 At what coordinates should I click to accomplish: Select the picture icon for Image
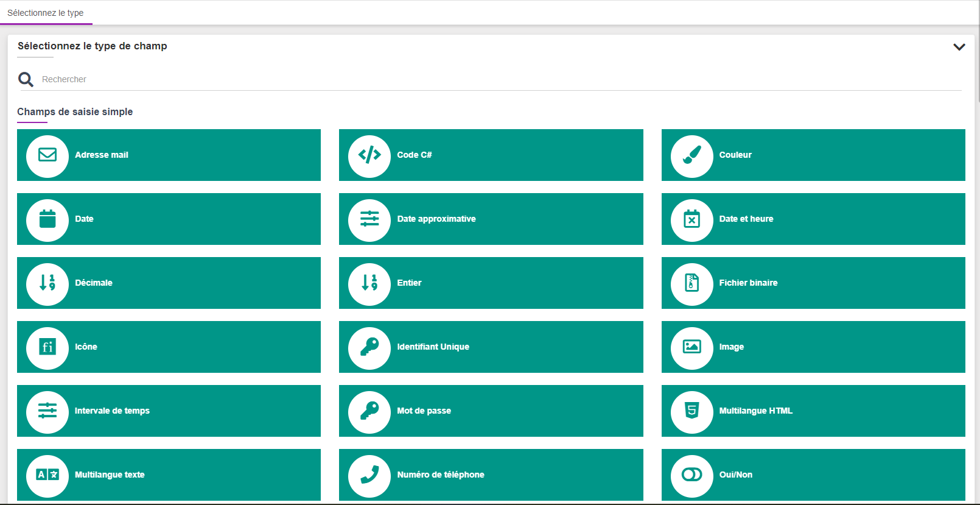point(691,347)
